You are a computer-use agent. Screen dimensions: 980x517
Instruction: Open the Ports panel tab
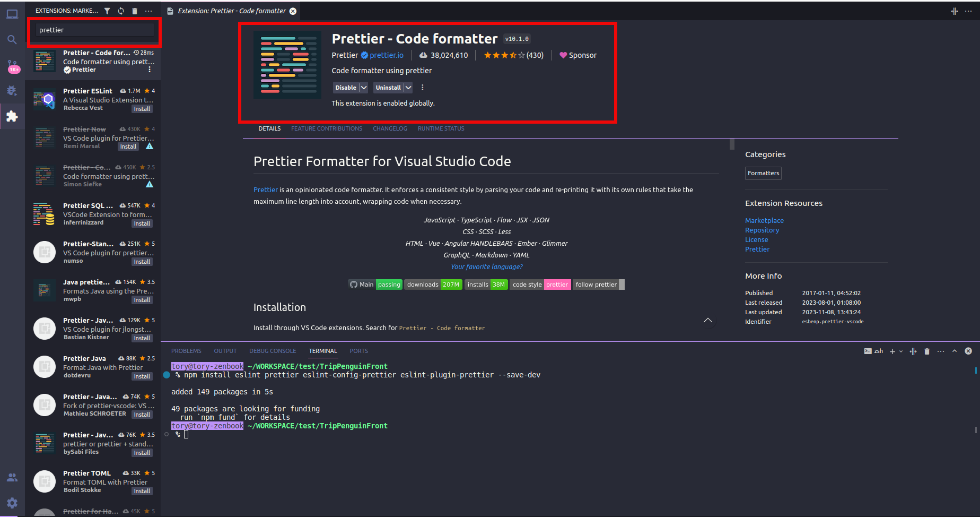coord(358,351)
